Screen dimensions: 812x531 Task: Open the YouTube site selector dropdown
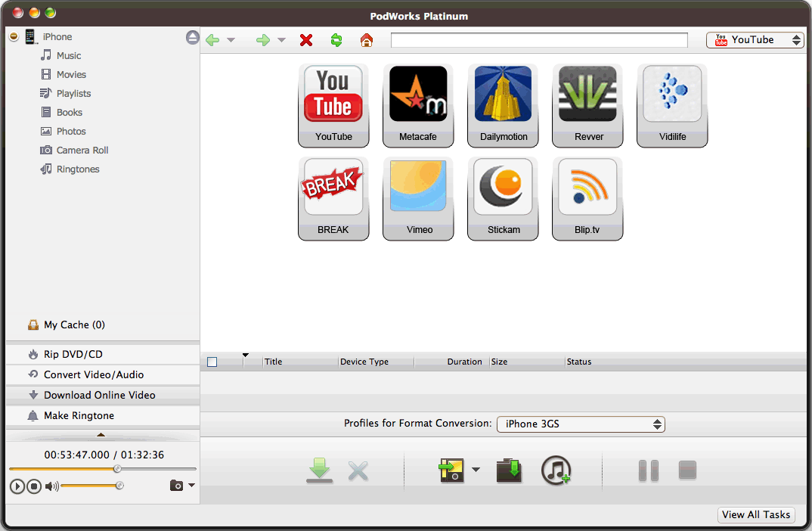coord(755,39)
